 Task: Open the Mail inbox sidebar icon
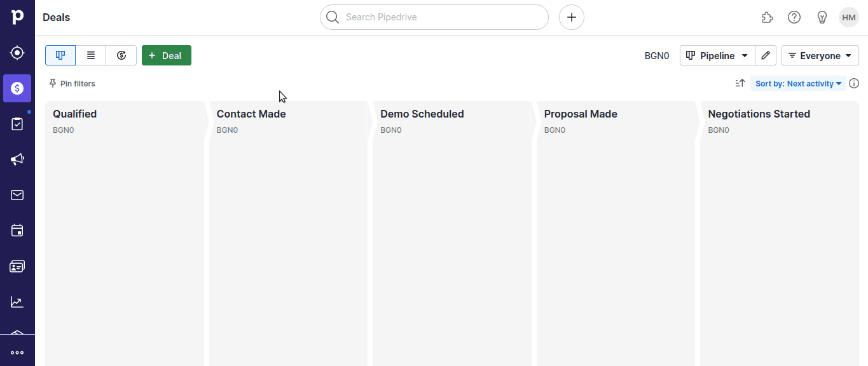tap(17, 195)
